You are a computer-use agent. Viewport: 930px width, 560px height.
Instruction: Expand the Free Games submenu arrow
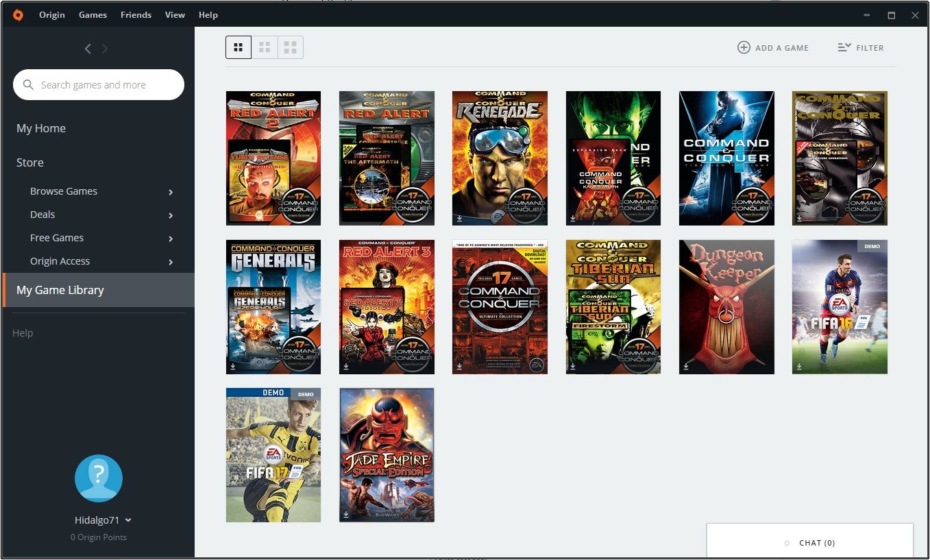click(x=171, y=239)
